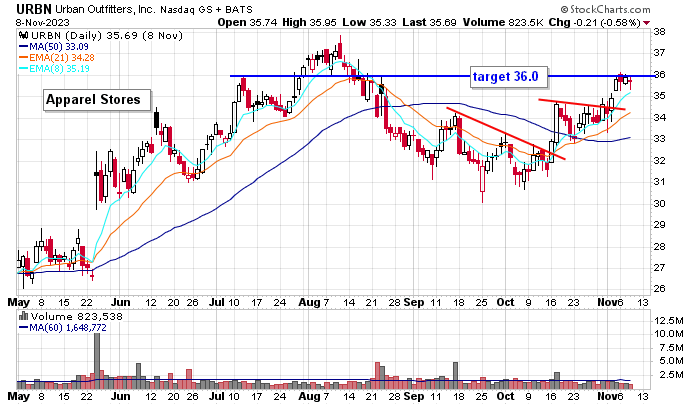Click the 'High 35.95' value
Viewport: 700px width, 405px height.
click(309, 22)
